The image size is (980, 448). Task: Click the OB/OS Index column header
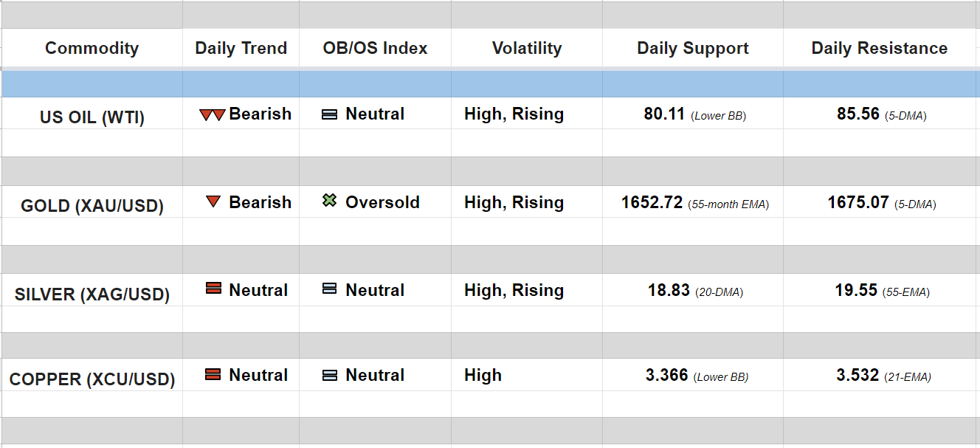[x=375, y=49]
